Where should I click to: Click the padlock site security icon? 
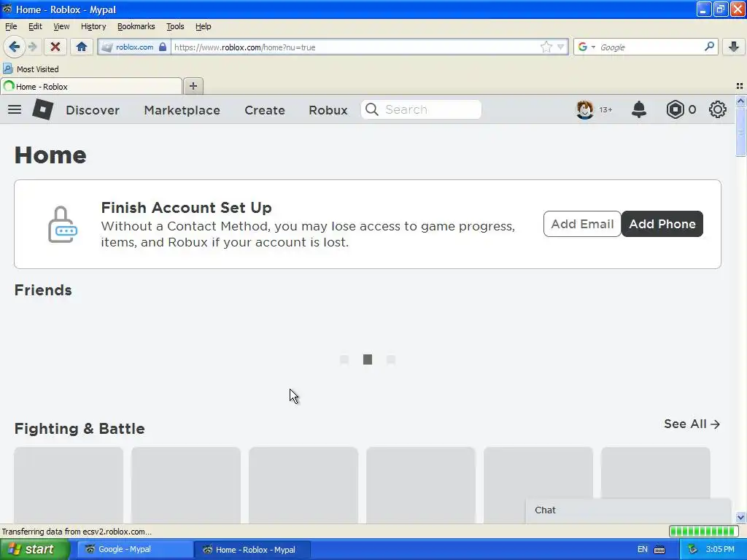163,47
